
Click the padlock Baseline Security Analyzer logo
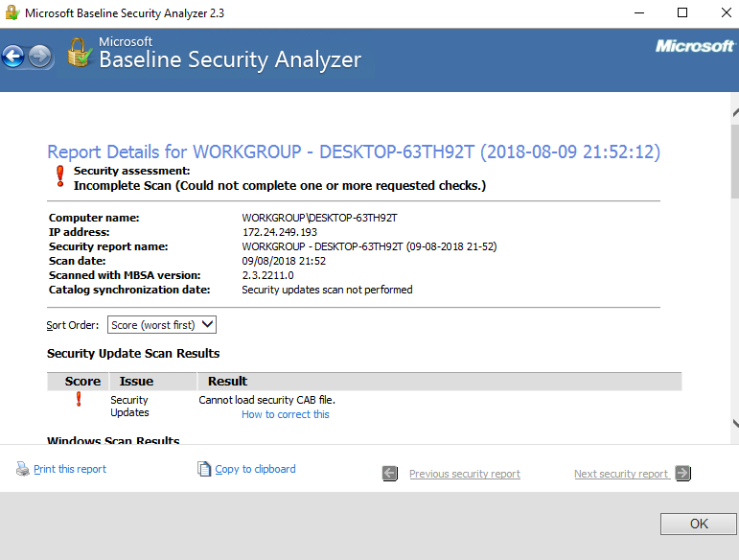tap(79, 53)
